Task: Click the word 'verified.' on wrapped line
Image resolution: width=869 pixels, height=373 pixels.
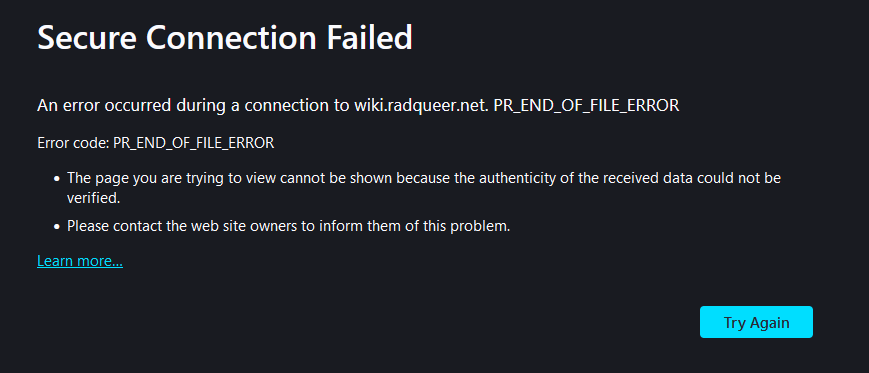Action: [94, 198]
